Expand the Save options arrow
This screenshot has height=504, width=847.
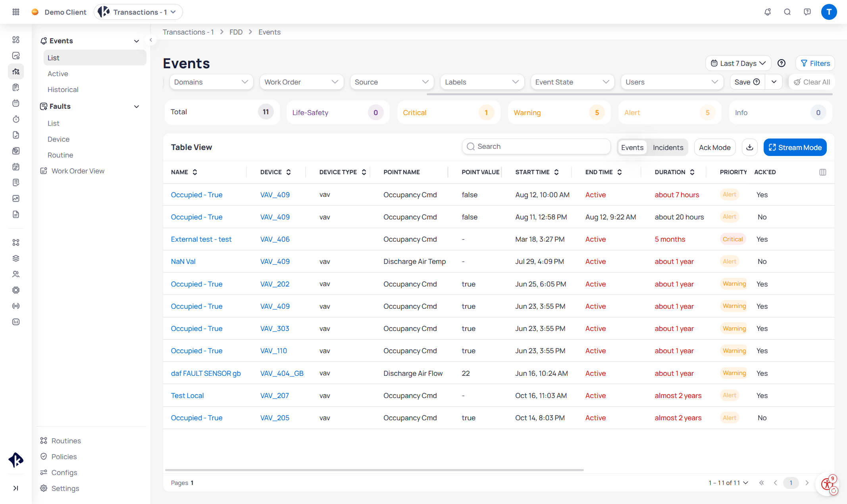(774, 82)
